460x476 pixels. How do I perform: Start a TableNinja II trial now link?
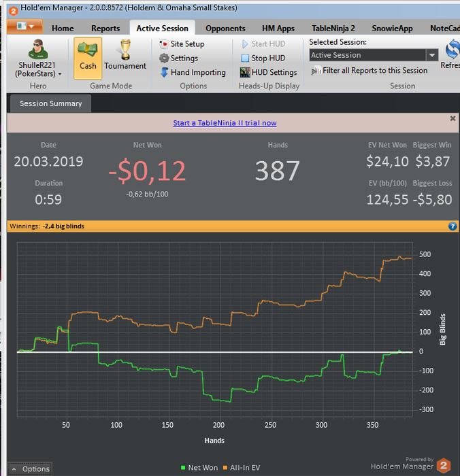click(x=225, y=123)
